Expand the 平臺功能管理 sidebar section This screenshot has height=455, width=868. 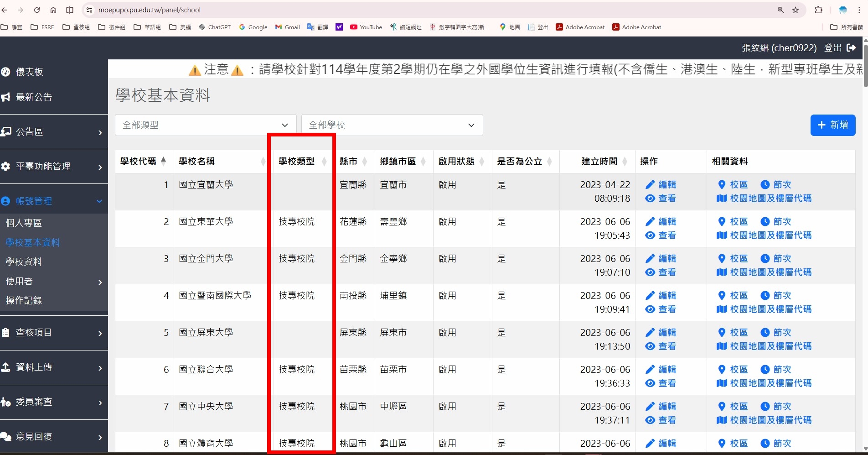coord(54,167)
